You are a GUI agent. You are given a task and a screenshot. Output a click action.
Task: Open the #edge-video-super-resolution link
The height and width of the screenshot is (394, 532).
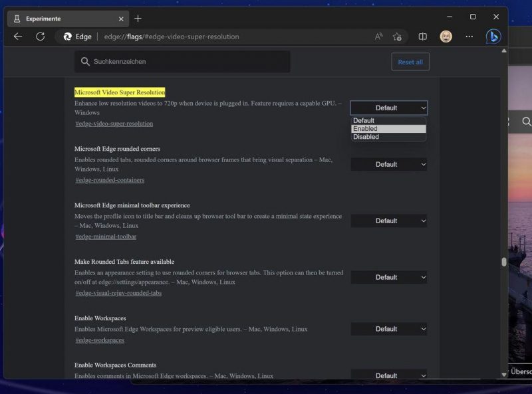pyautogui.click(x=114, y=124)
